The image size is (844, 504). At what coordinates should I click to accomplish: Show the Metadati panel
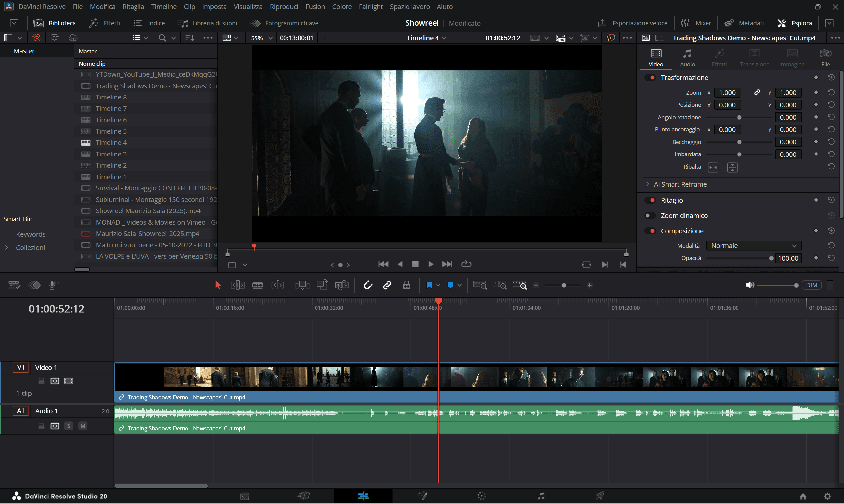[744, 23]
